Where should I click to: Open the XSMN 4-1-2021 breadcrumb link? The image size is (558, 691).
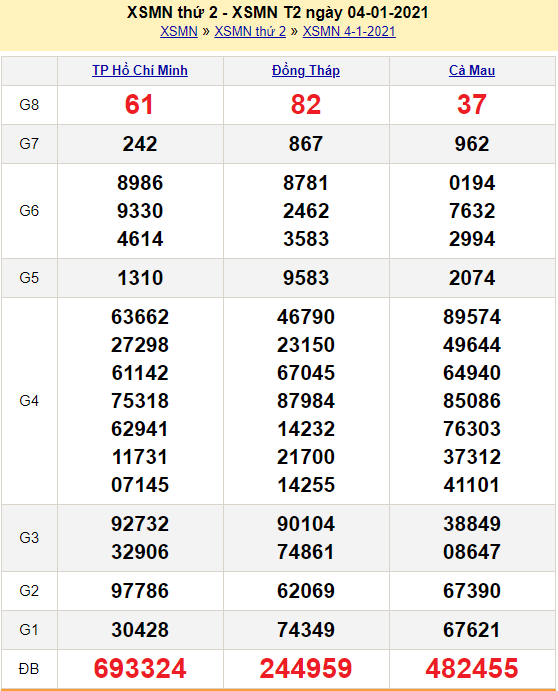pyautogui.click(x=349, y=32)
